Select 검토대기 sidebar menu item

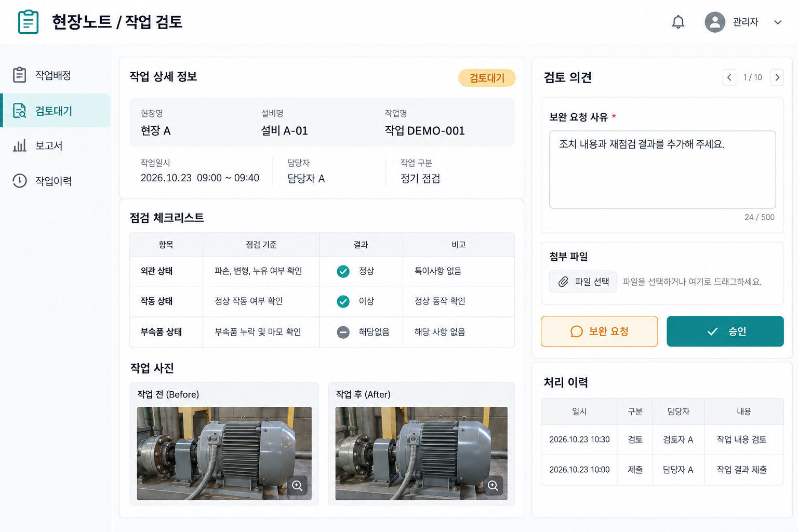(56, 111)
